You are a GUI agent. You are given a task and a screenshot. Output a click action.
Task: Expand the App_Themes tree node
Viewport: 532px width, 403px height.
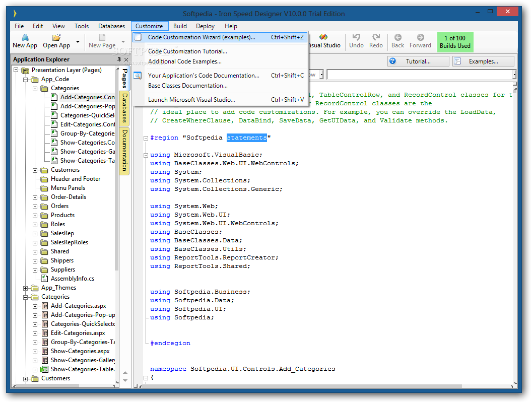pos(26,288)
